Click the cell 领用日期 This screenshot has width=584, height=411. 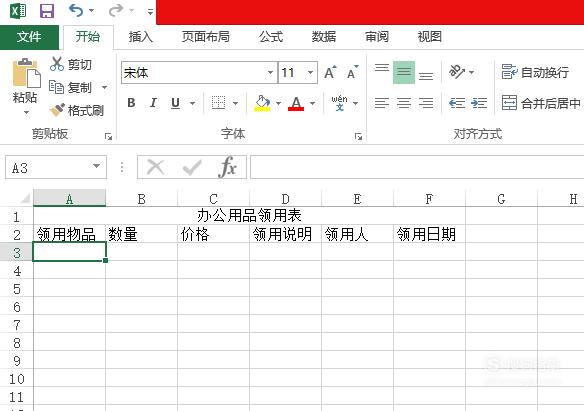tap(429, 235)
